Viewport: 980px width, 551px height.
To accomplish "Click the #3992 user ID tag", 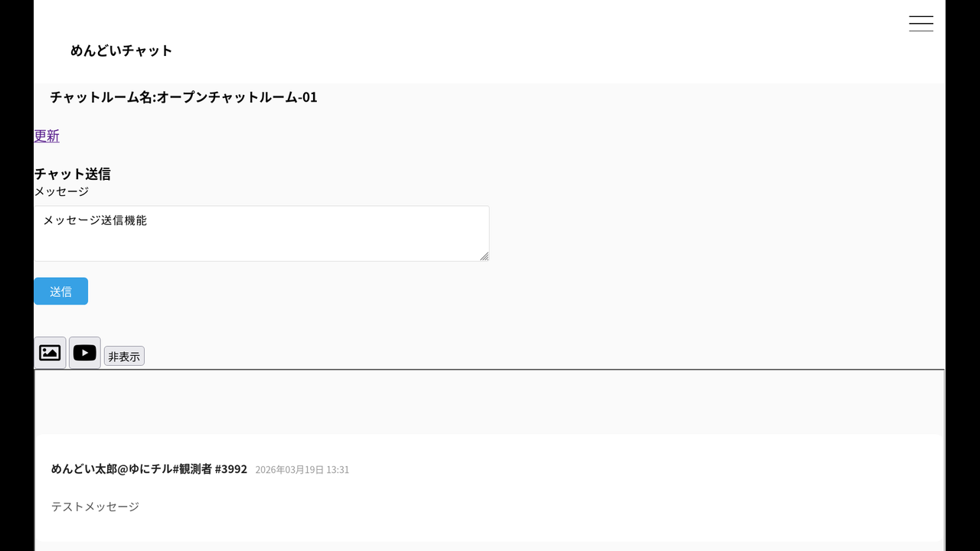I will 231,469.
